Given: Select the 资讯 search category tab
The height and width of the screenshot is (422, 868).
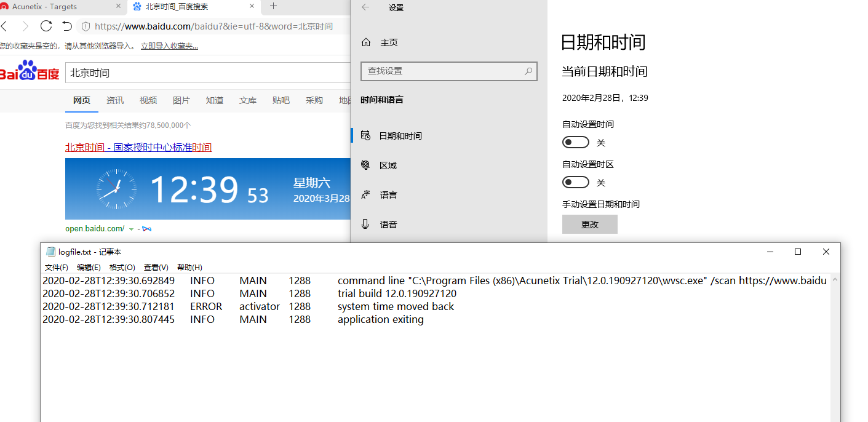Looking at the screenshot, I should pyautogui.click(x=115, y=100).
